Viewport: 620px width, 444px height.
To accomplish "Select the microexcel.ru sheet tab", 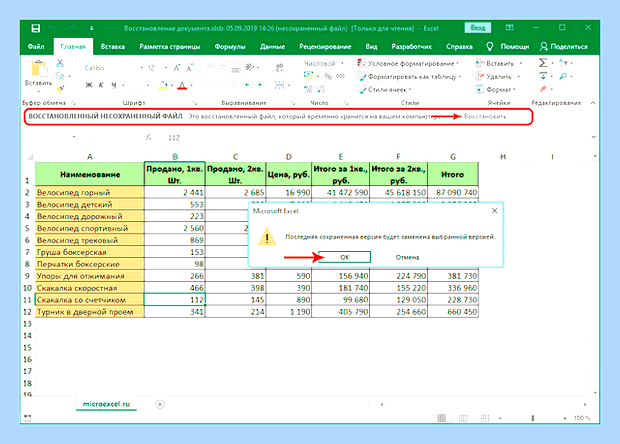I will click(106, 404).
